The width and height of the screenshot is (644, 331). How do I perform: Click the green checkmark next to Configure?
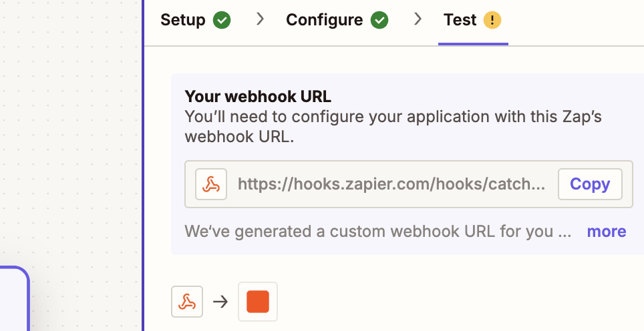[x=379, y=20]
